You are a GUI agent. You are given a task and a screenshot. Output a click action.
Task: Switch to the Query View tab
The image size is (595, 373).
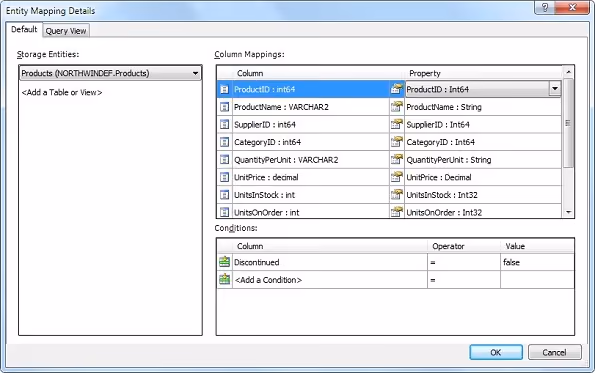click(x=66, y=31)
